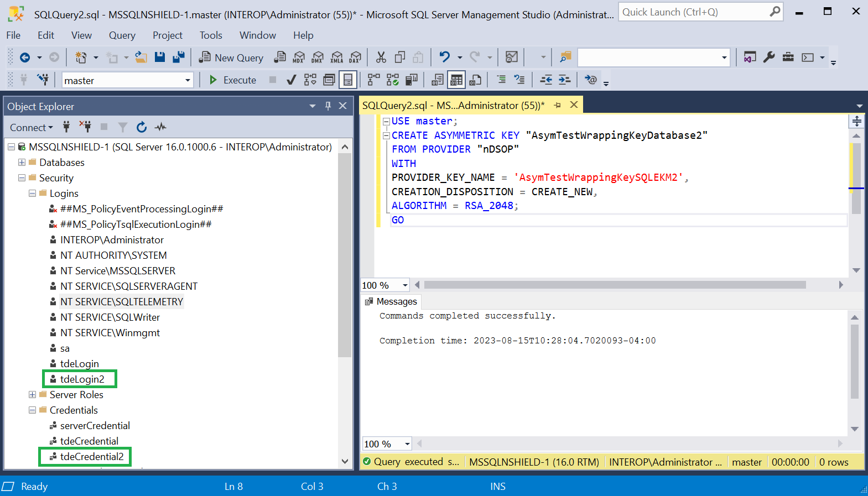The width and height of the screenshot is (868, 496).
Task: Collapse the Credentials folder
Action: pyautogui.click(x=32, y=410)
